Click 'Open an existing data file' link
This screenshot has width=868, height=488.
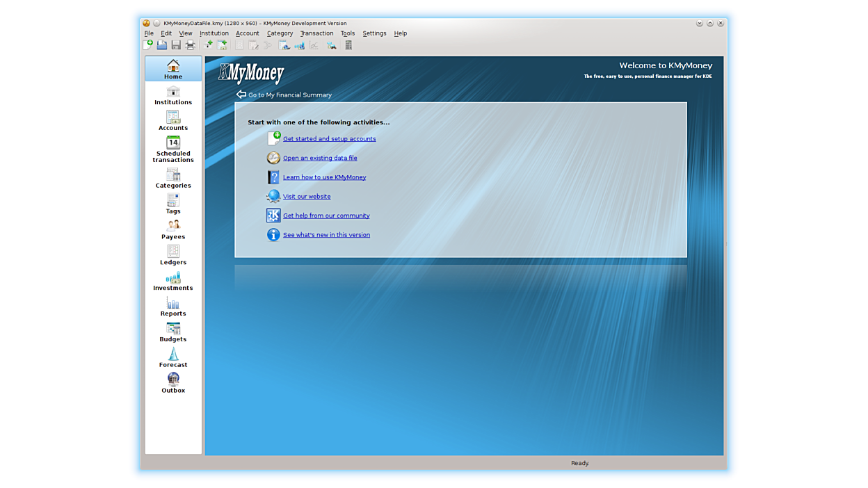pos(320,158)
